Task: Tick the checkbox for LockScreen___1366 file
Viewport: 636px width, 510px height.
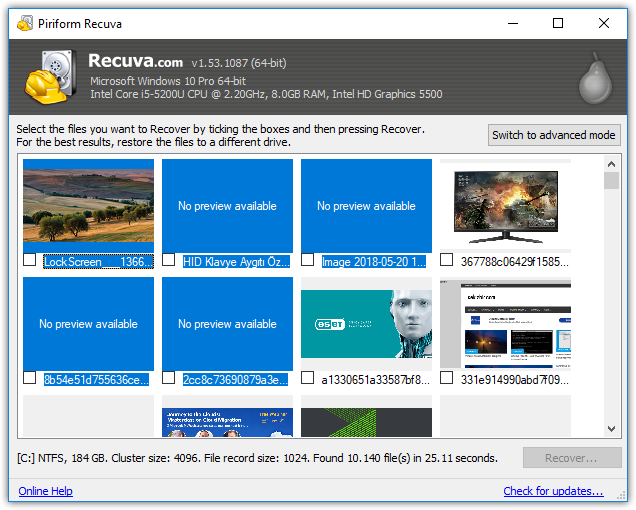Action: click(30, 260)
